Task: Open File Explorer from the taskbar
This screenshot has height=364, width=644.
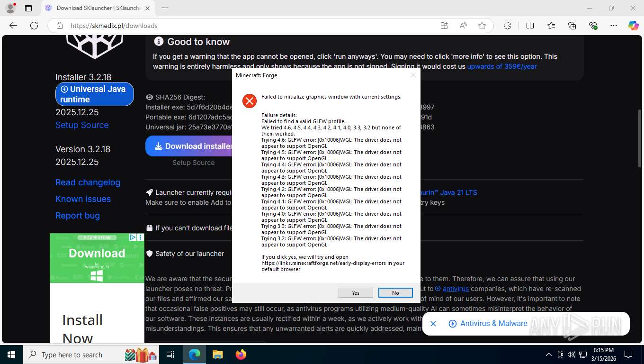Action: [x=217, y=355]
